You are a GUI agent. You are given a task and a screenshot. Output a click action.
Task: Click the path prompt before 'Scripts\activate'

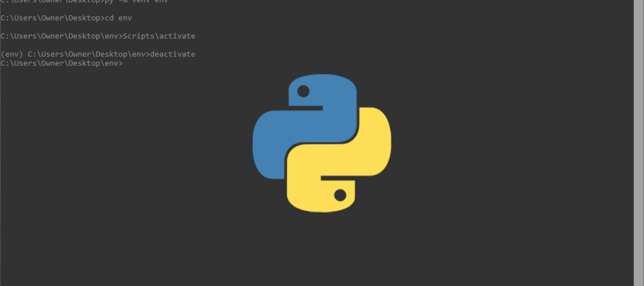[61, 36]
